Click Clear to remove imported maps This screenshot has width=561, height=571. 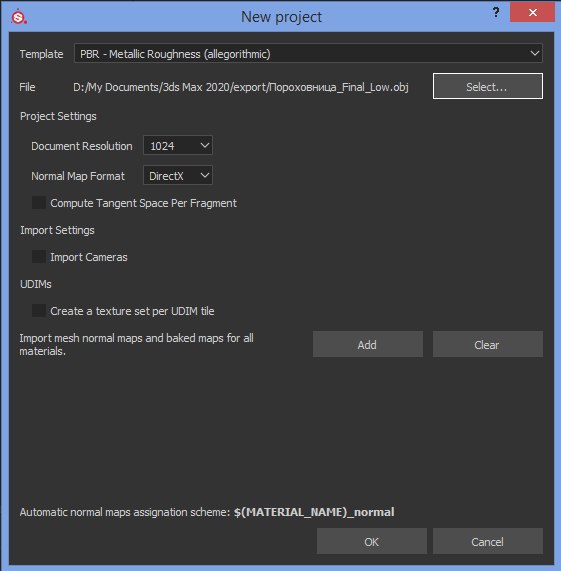tap(487, 344)
